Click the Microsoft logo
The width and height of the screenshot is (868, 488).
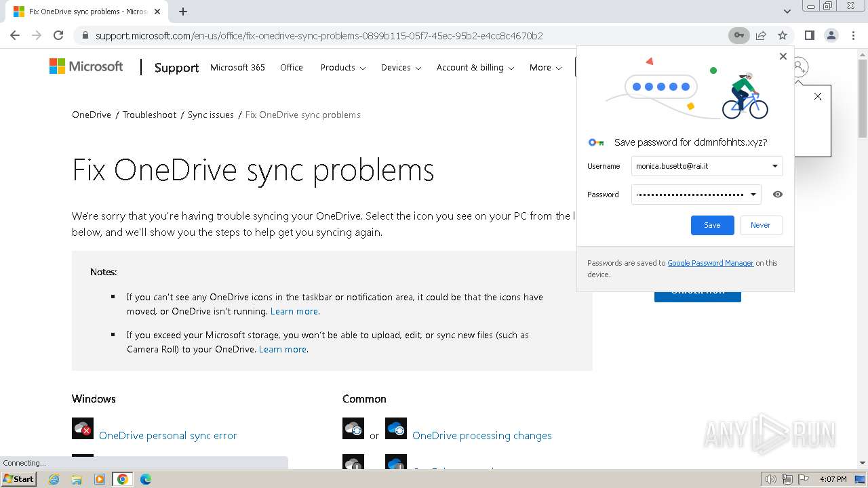(86, 66)
